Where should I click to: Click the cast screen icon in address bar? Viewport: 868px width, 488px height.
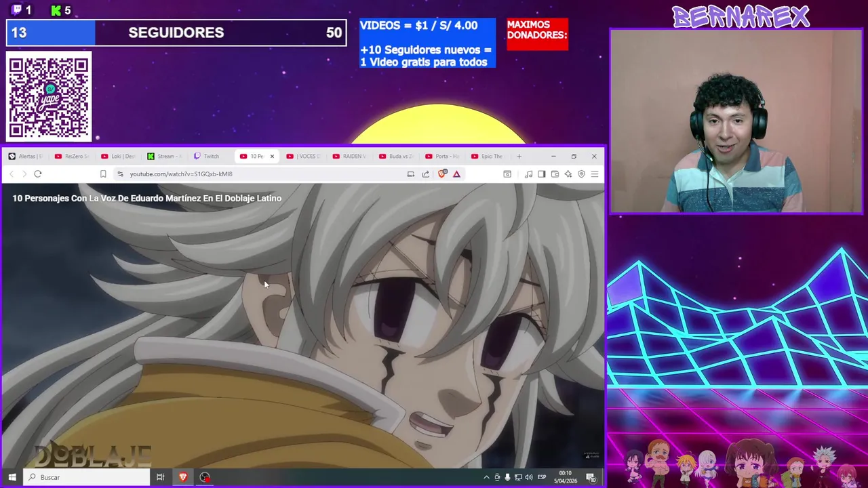(x=410, y=174)
